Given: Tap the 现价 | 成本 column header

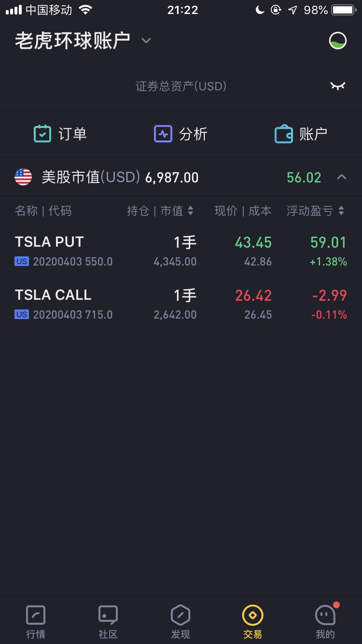Looking at the screenshot, I should tap(243, 211).
